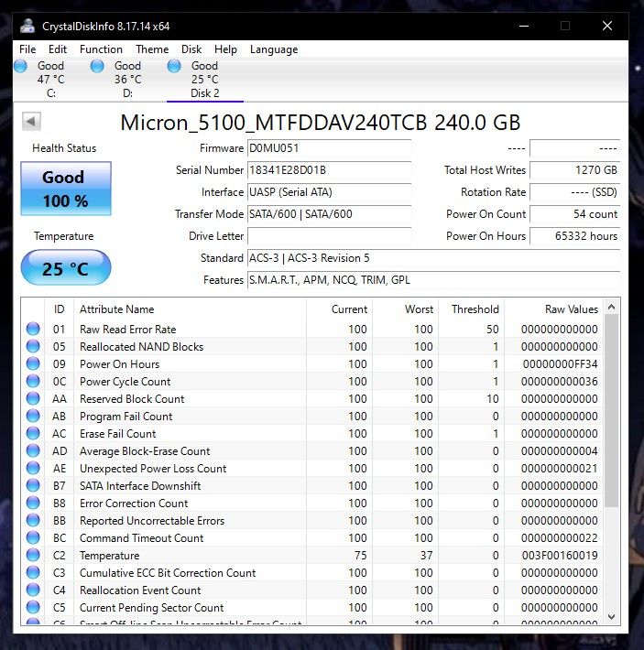Select the Command Timeout Count raw value
This screenshot has height=650, width=644.
(x=559, y=538)
